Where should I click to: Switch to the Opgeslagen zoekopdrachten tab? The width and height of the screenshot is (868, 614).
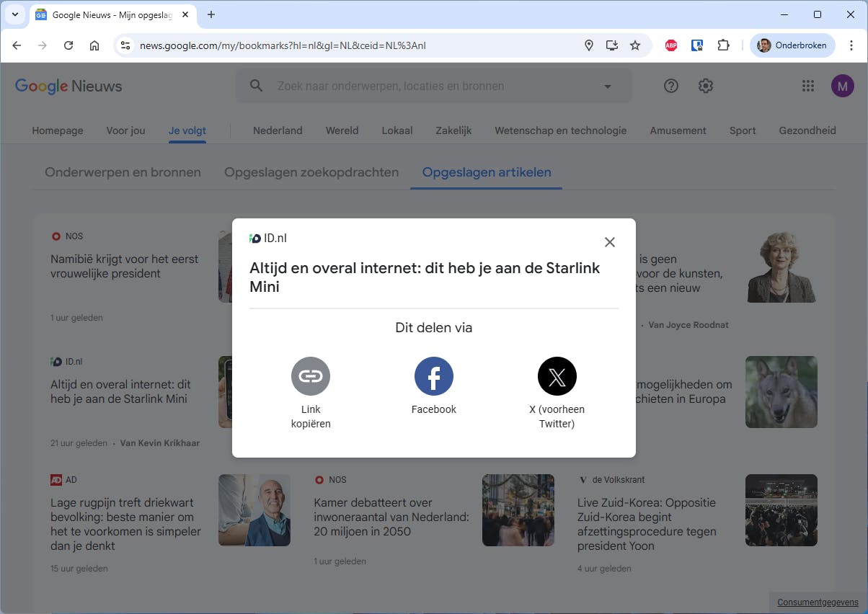pyautogui.click(x=311, y=172)
